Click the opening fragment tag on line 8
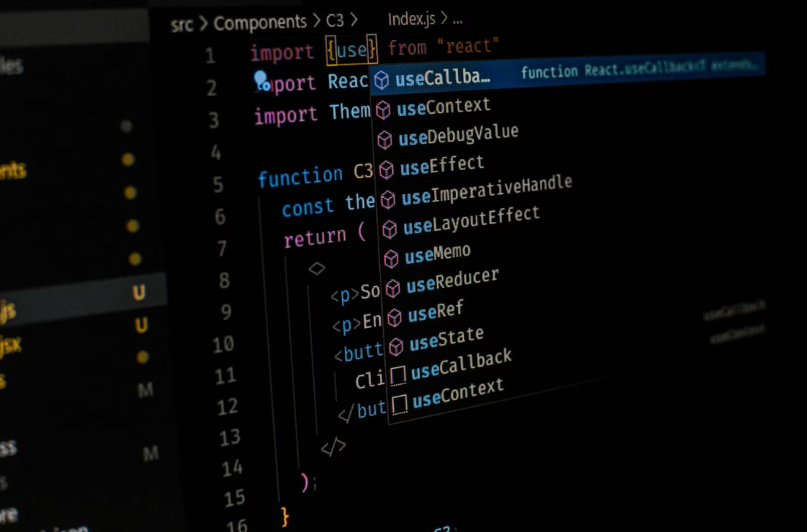807x532 pixels. (316, 268)
